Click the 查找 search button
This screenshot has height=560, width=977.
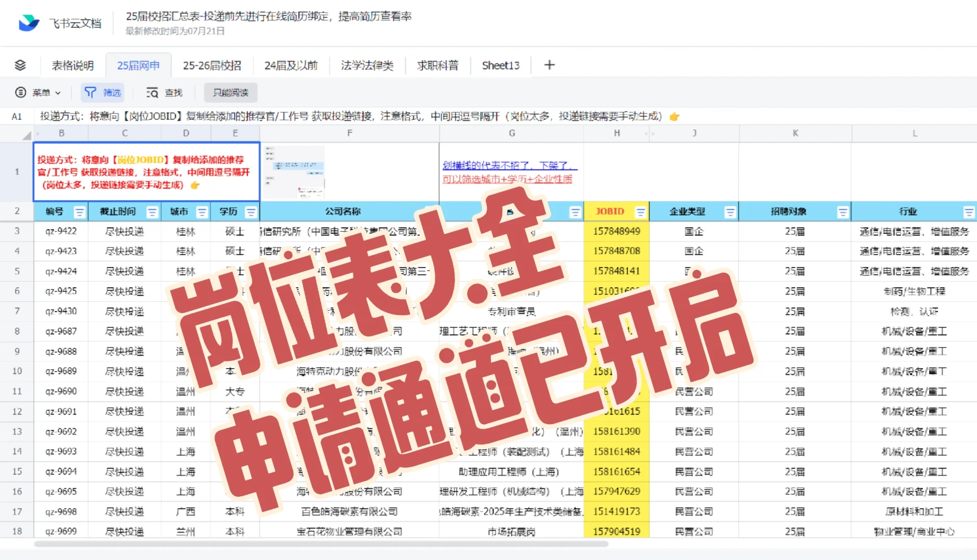164,92
